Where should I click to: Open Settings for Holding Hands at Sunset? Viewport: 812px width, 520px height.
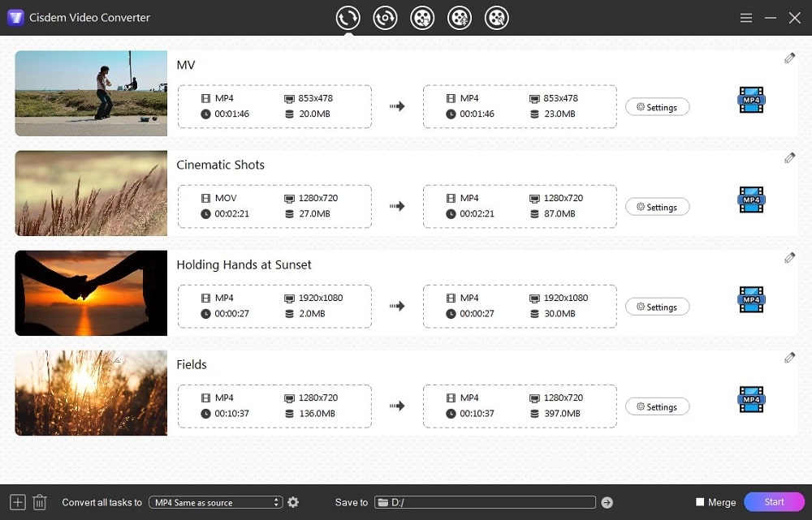point(657,307)
